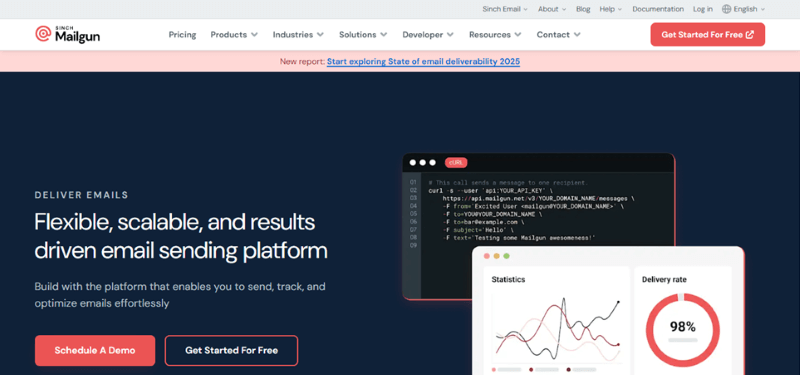The width and height of the screenshot is (800, 375).
Task: Click Get Started For Free in header
Action: [707, 35]
